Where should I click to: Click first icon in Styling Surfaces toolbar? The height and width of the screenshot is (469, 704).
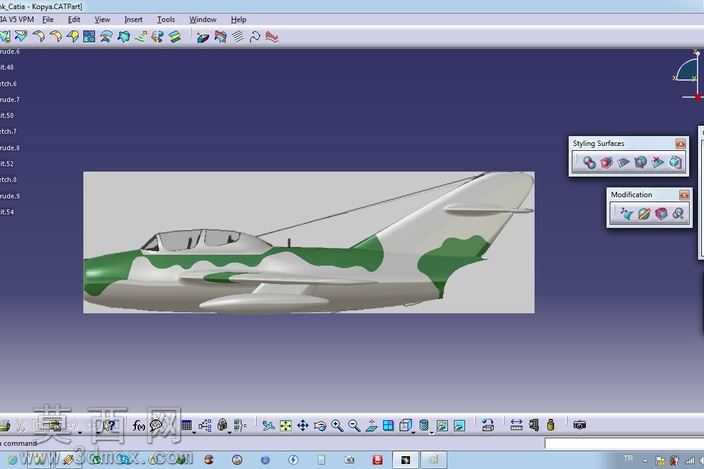(589, 162)
